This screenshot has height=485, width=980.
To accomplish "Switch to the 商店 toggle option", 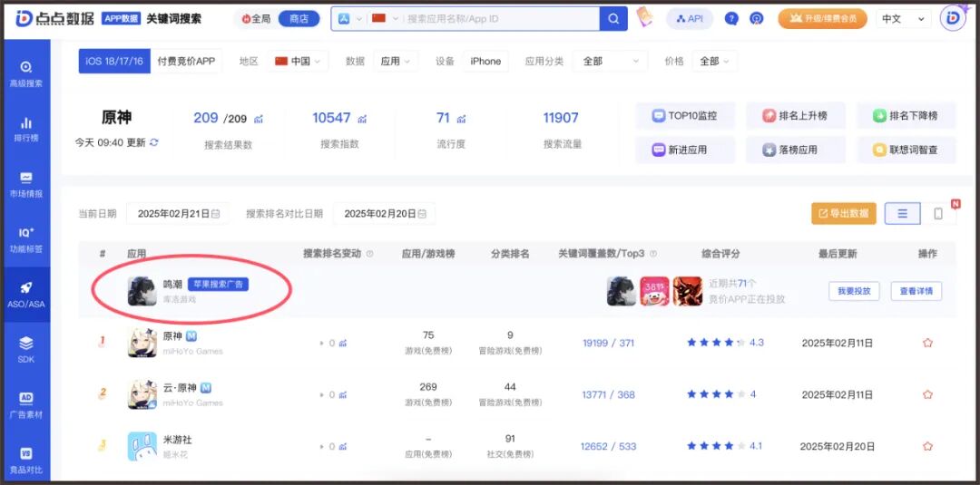I will coord(299,19).
